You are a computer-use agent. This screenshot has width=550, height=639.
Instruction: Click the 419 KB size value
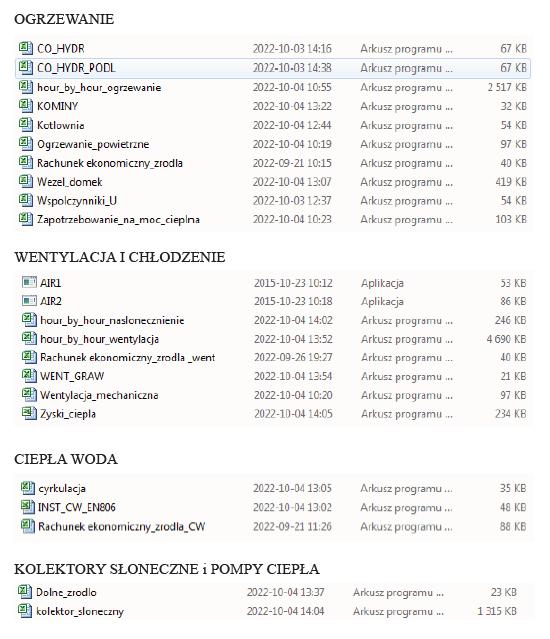pos(511,181)
